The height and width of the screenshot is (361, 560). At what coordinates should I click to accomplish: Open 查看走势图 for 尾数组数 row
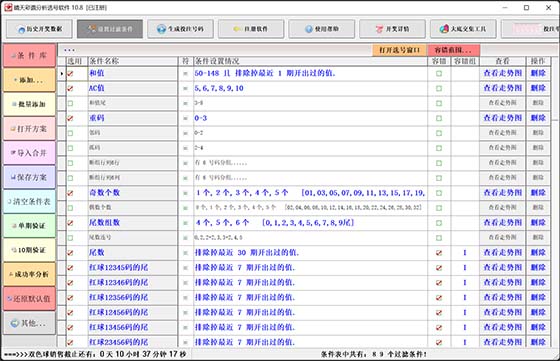point(502,223)
